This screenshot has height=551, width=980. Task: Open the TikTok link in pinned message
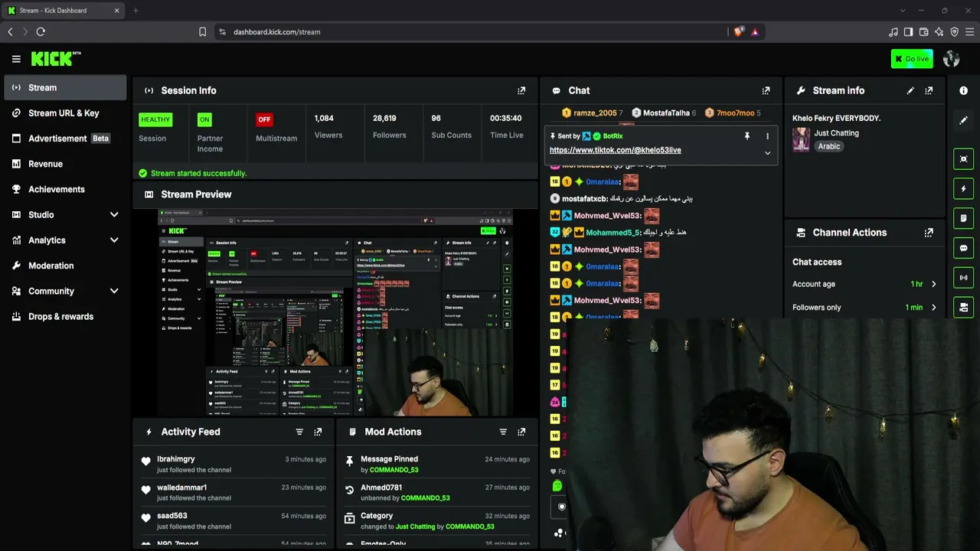coord(615,150)
